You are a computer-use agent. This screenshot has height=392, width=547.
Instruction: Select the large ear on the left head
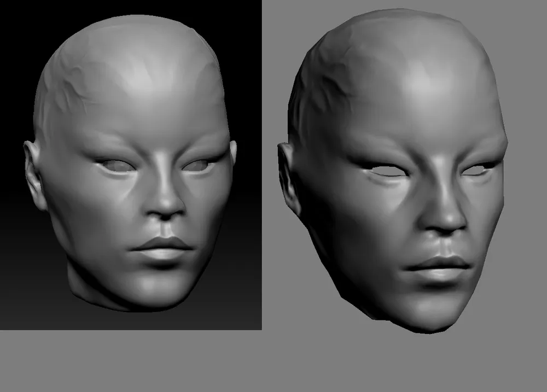[34, 175]
